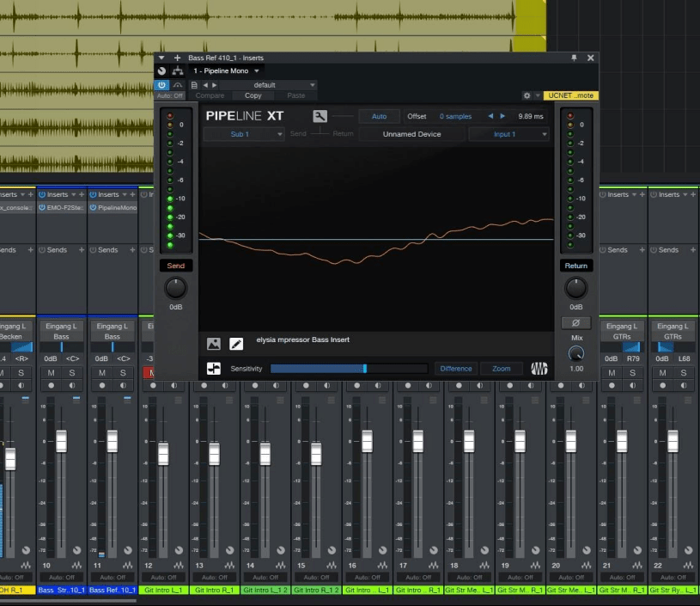The width and height of the screenshot is (700, 606).
Task: Click the scope signal icon beside Sensitivity
Action: pyautogui.click(x=214, y=369)
